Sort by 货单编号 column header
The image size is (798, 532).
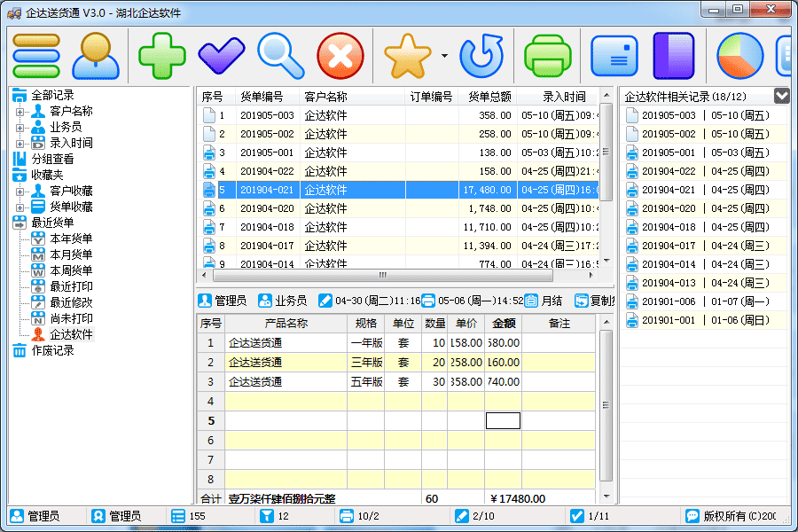coord(267,97)
